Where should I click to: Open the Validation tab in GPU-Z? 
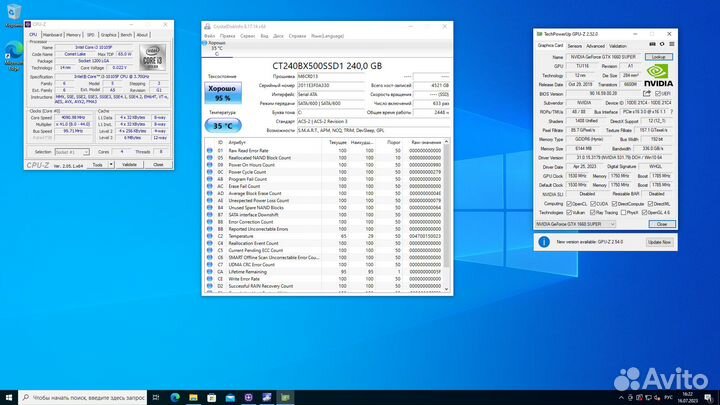click(x=618, y=46)
